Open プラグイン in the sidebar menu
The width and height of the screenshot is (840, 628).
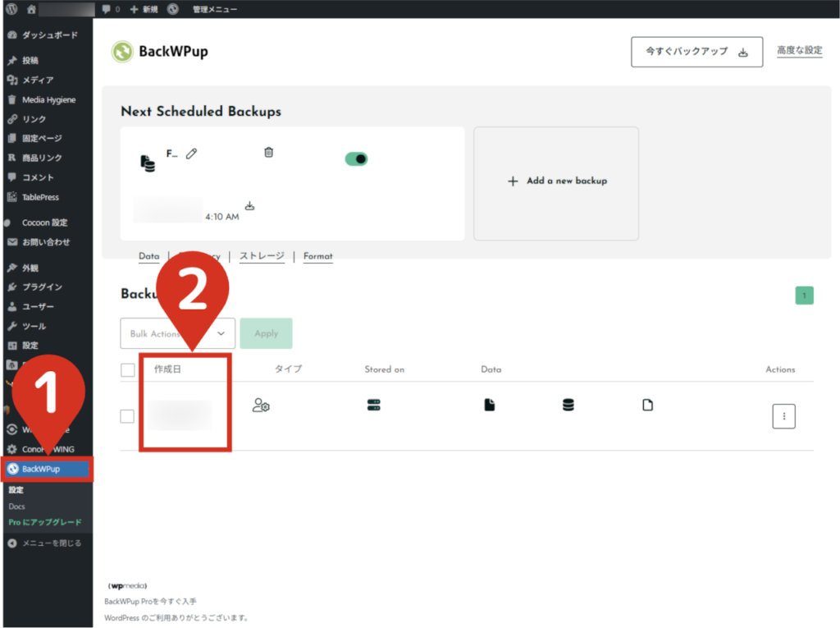42,287
